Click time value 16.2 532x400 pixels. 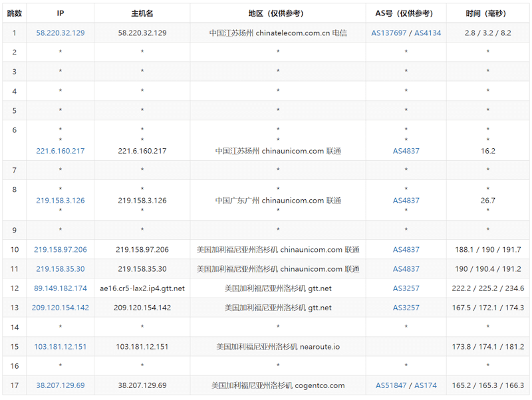[x=488, y=151]
